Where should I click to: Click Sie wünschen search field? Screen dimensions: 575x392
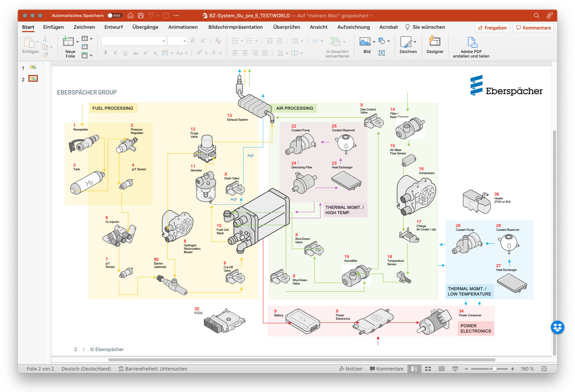425,27
